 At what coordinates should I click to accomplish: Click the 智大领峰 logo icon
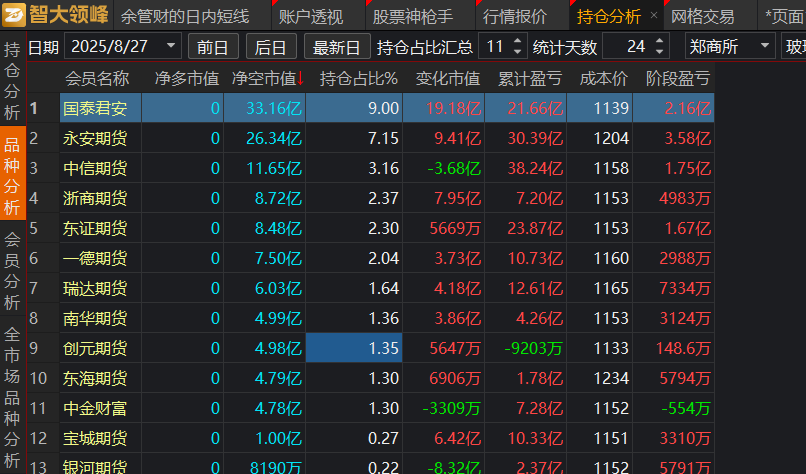(x=14, y=15)
